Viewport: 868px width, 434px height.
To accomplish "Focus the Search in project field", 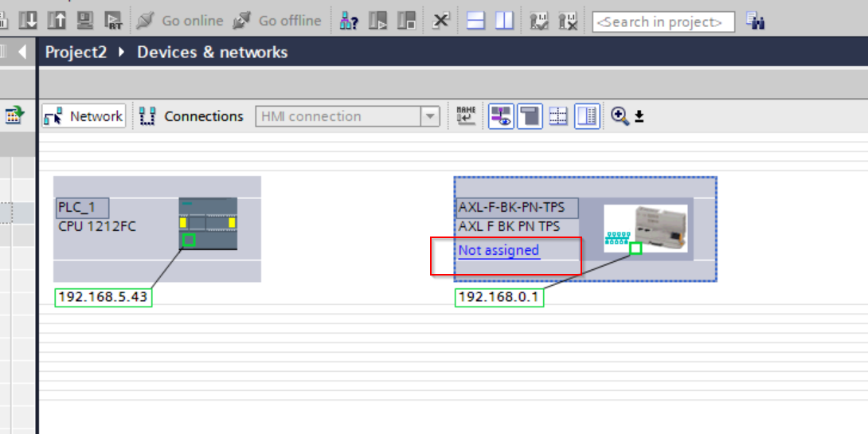I will click(663, 22).
